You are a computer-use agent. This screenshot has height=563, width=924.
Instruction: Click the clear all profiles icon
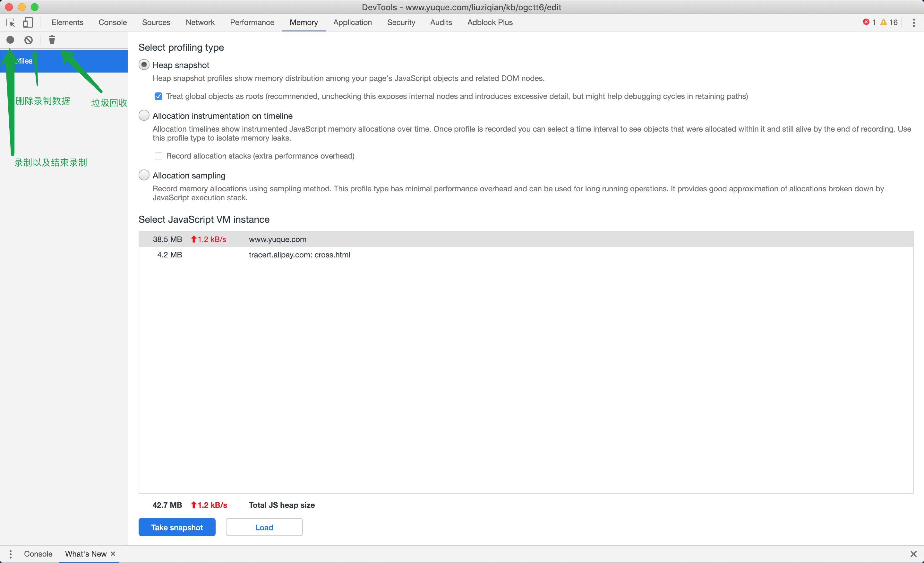29,40
